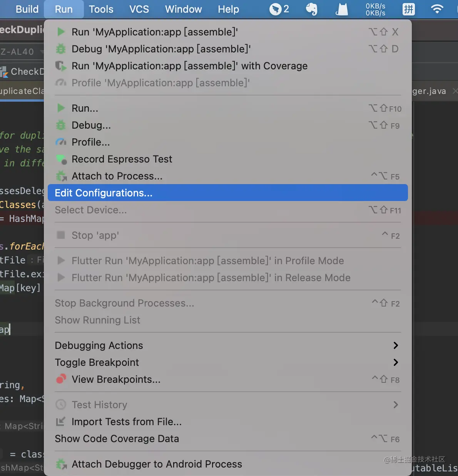Expand the Toggle Breakpoint submenu arrow

pos(396,362)
